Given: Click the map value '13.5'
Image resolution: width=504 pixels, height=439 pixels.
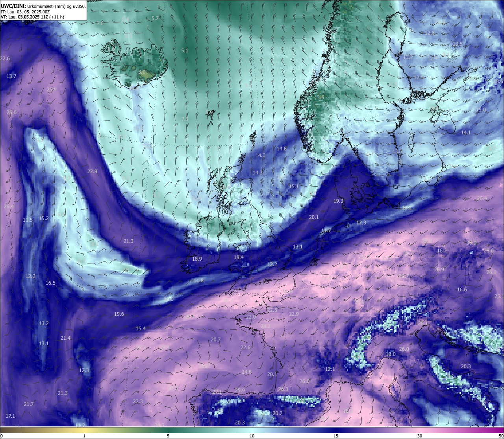Looking at the screenshot, I should [458, 44].
